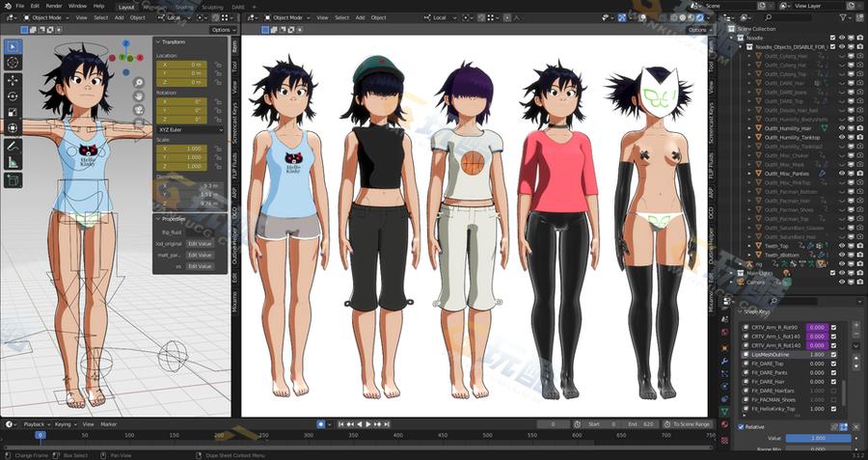Click Edit Value beside lod_original
Image resolution: width=868 pixels, height=460 pixels.
click(x=200, y=244)
